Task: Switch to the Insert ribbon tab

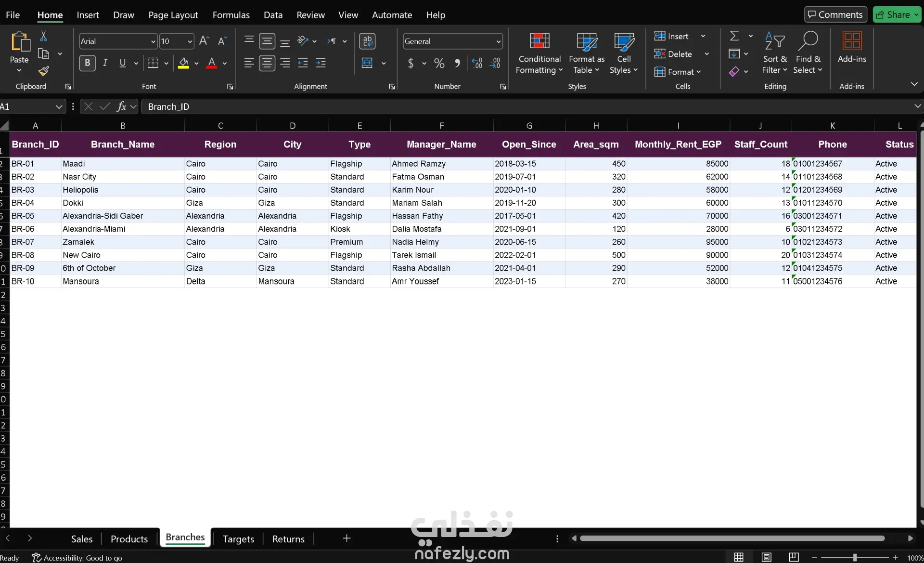Action: (x=88, y=15)
